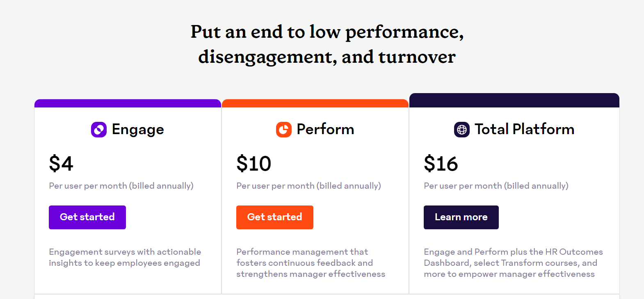Start the Engage plan with purple Get started

87,217
